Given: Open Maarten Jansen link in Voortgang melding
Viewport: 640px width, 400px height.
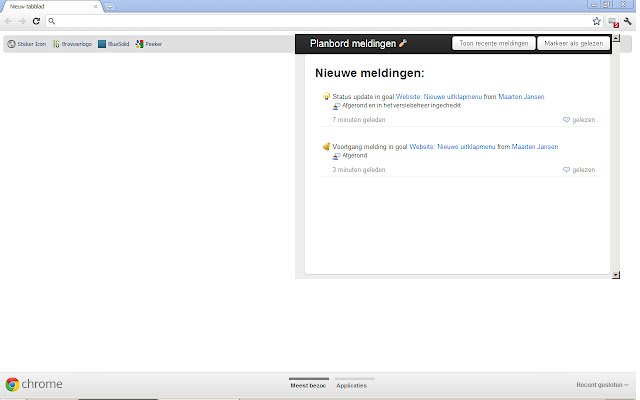Looking at the screenshot, I should [x=535, y=147].
